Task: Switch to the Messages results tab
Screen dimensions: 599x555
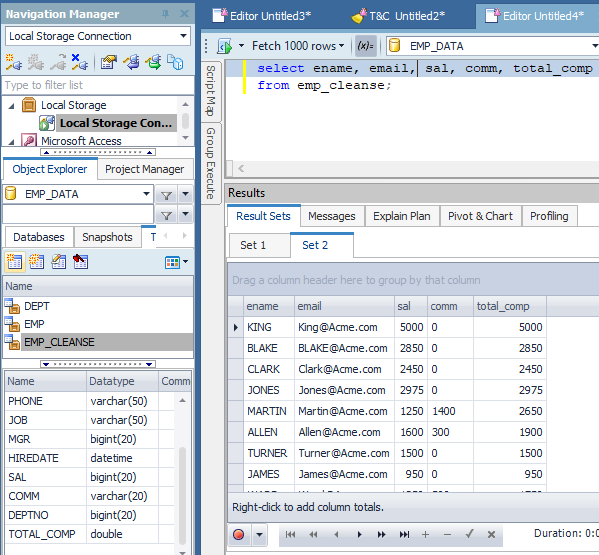Action: point(332,216)
